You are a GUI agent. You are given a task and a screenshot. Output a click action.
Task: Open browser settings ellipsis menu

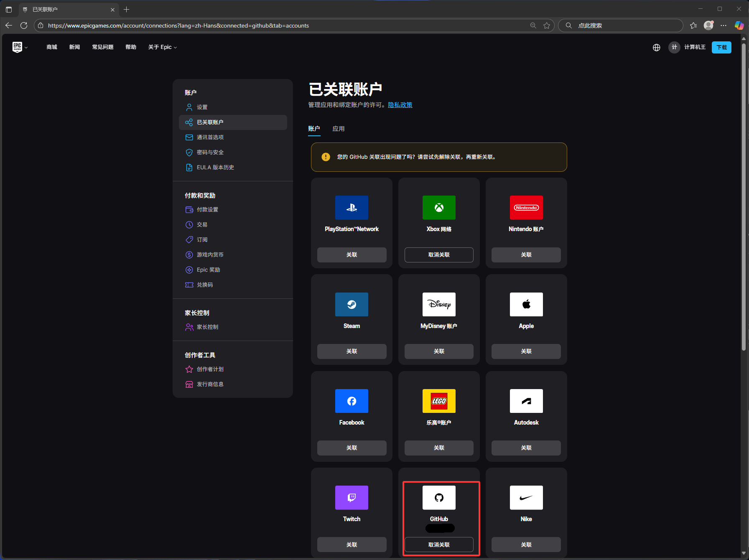724,25
